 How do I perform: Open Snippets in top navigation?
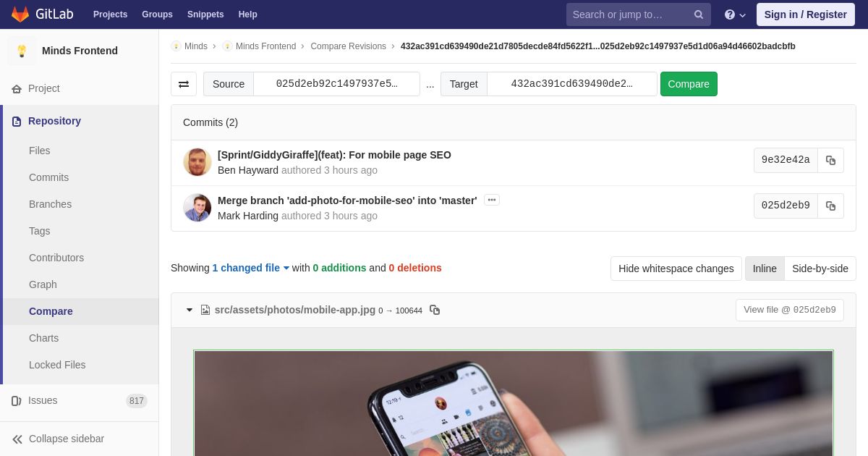coord(205,14)
